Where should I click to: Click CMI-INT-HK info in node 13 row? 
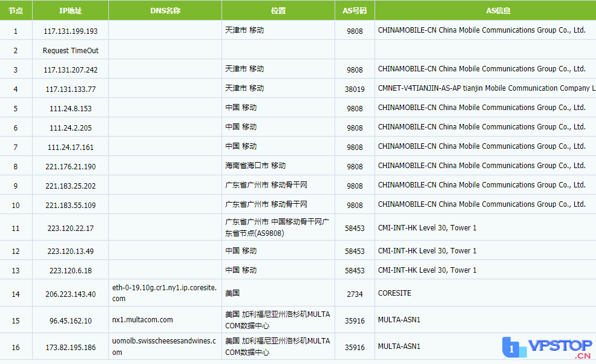pos(427,270)
